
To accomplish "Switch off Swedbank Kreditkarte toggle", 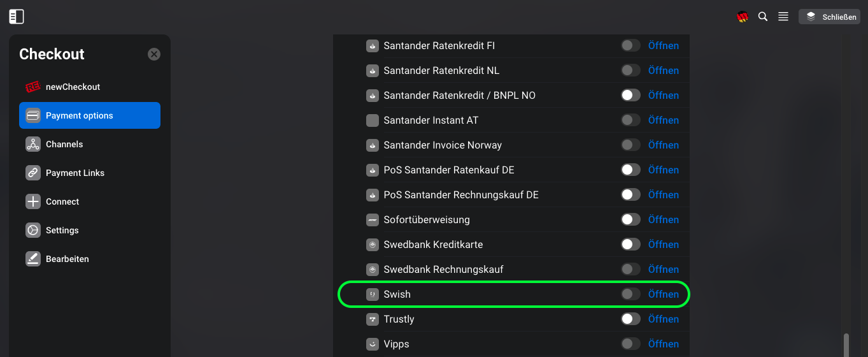I will point(630,244).
